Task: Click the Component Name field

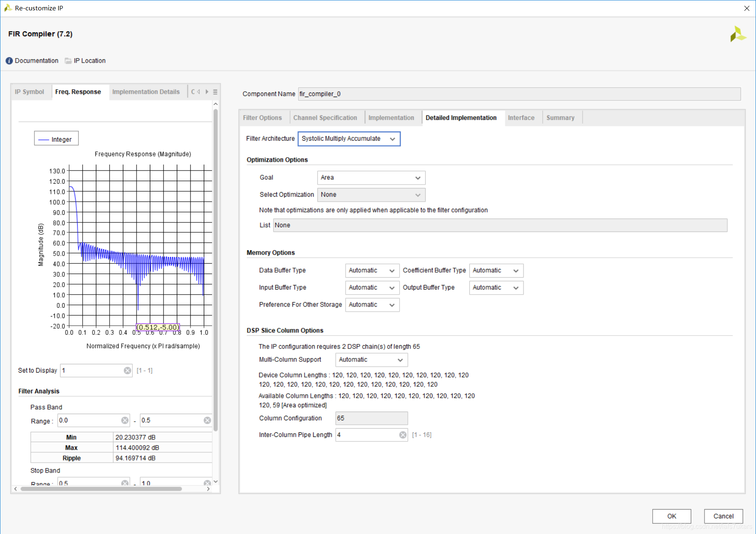Action: (x=519, y=94)
